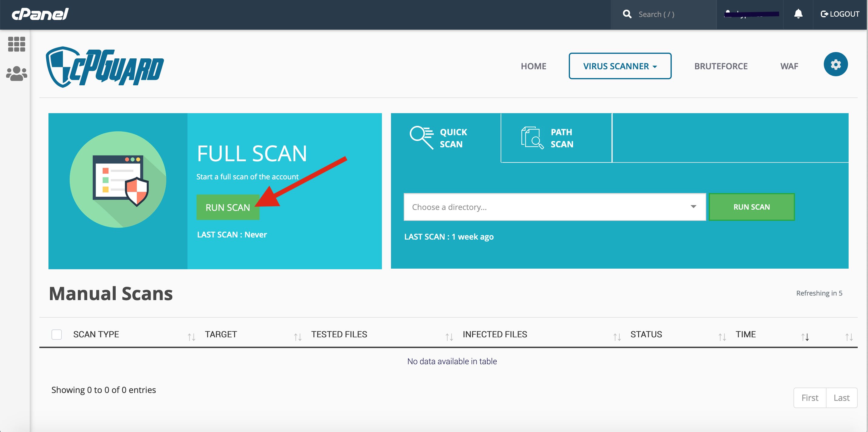Click the last column sort arrows
The height and width of the screenshot is (432, 868).
849,337
